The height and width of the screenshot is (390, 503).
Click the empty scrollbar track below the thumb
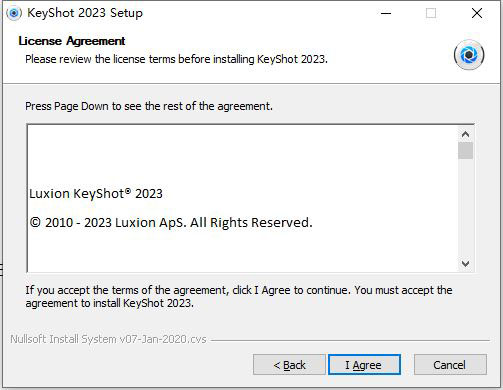tap(465, 208)
